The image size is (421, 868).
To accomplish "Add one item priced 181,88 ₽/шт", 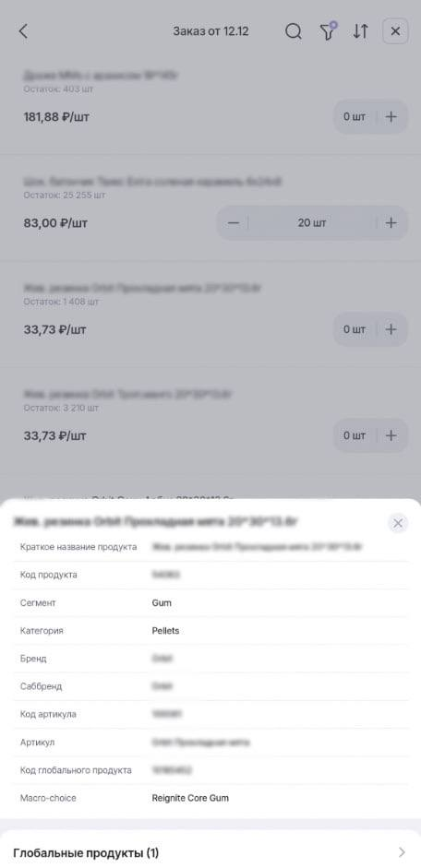I will (x=391, y=117).
